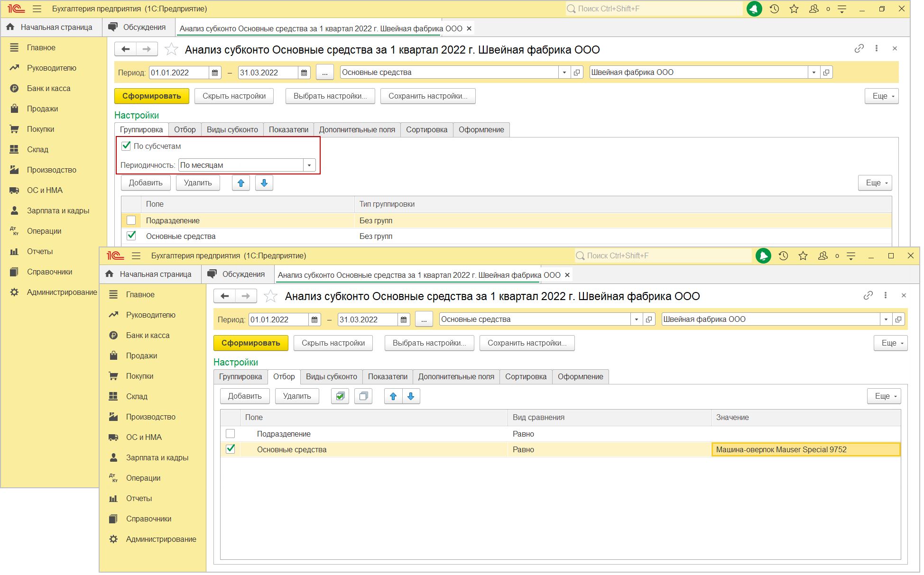Screen dimensions: 924x575
Task: Open grouping table Еще menu in back window
Action: (875, 183)
